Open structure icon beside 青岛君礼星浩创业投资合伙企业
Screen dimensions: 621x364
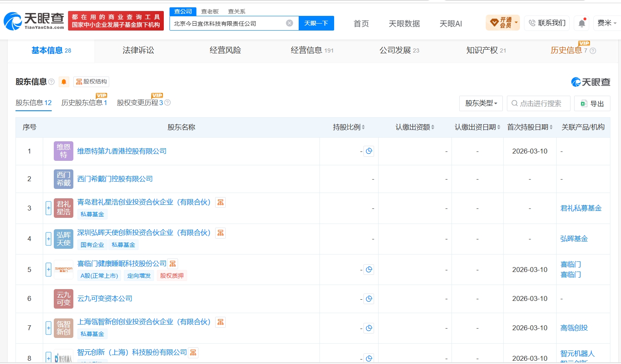click(x=220, y=202)
